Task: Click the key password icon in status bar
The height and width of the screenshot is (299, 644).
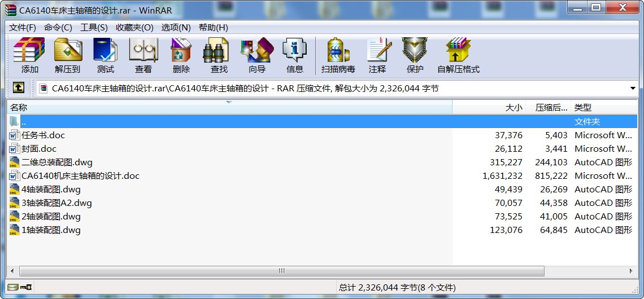Action: click(x=27, y=288)
